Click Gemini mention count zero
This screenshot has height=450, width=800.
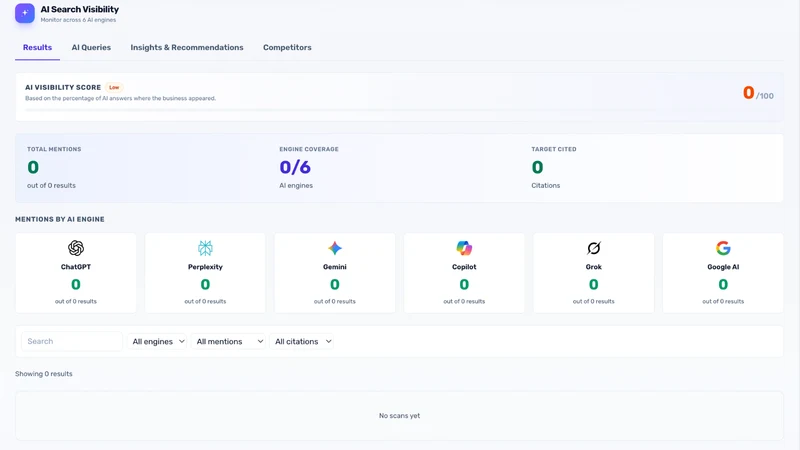tap(335, 284)
